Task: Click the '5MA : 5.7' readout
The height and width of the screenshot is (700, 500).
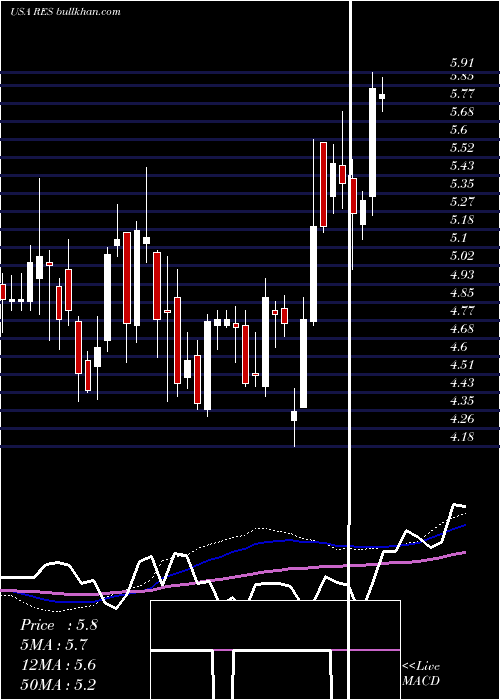Action: [x=54, y=645]
